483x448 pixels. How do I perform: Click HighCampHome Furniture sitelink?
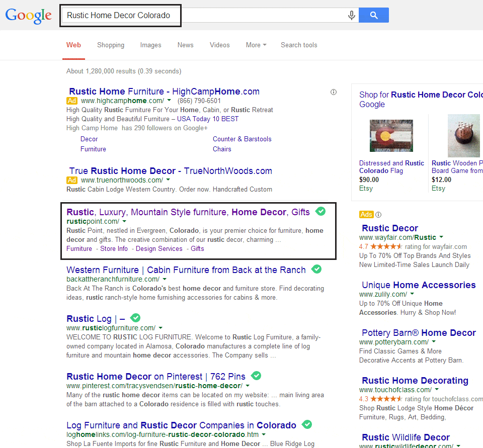point(93,149)
